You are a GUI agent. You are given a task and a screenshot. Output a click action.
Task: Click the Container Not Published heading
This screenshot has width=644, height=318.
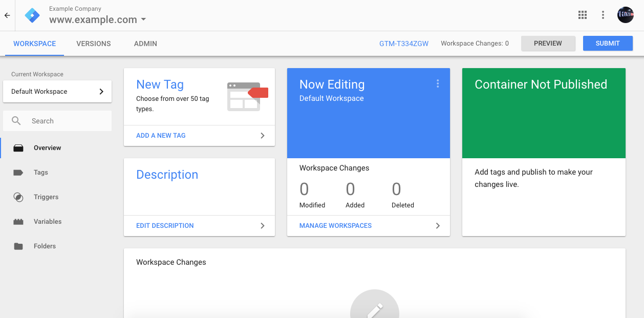coord(541,84)
